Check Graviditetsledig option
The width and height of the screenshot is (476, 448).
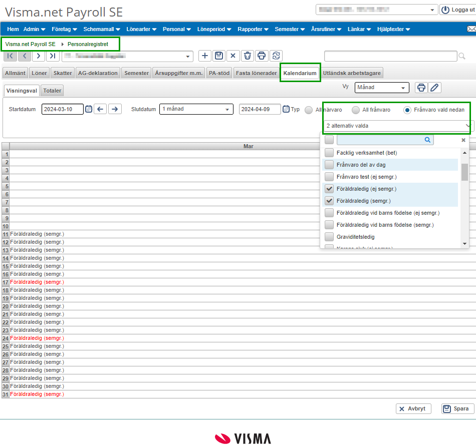(329, 237)
